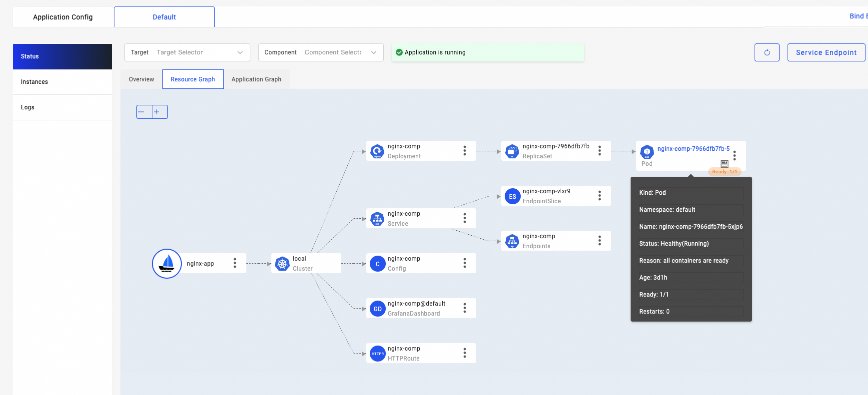Open the nginx-comp Service three-dot menu
The width and height of the screenshot is (868, 395).
pyautogui.click(x=465, y=218)
